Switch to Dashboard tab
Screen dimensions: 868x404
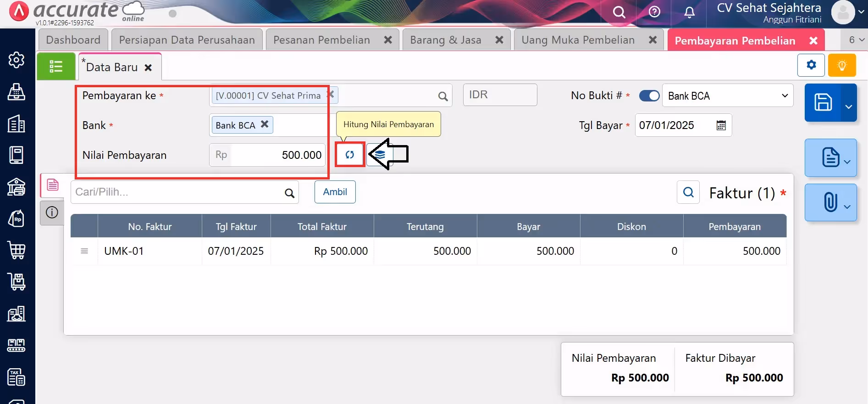pyautogui.click(x=73, y=40)
